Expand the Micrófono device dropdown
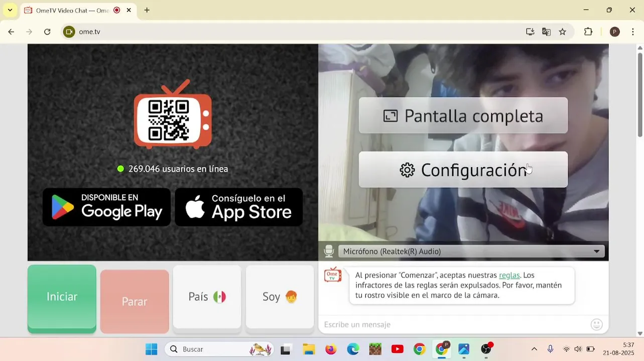644x361 pixels. tap(471, 252)
